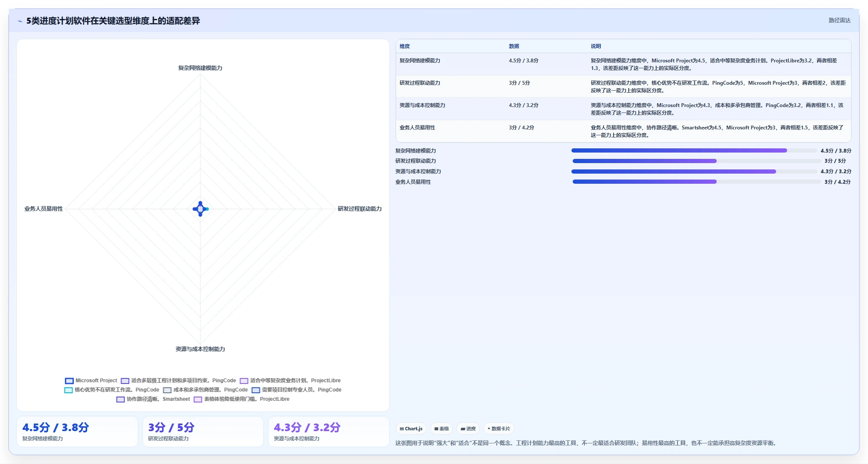The width and height of the screenshot is (868, 464).
Task: Click progress list label 复杂网络建模能力
Action: pos(415,151)
